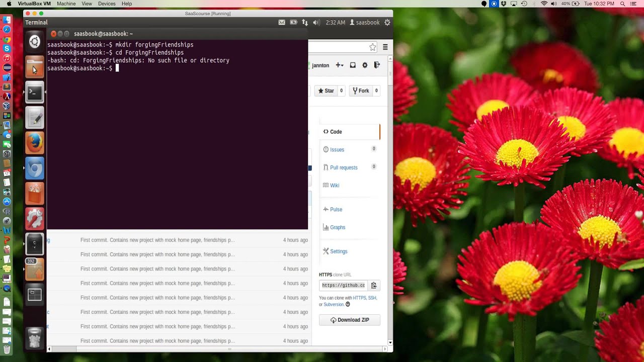Open the Ubuntu Dash home launcher

click(35, 42)
